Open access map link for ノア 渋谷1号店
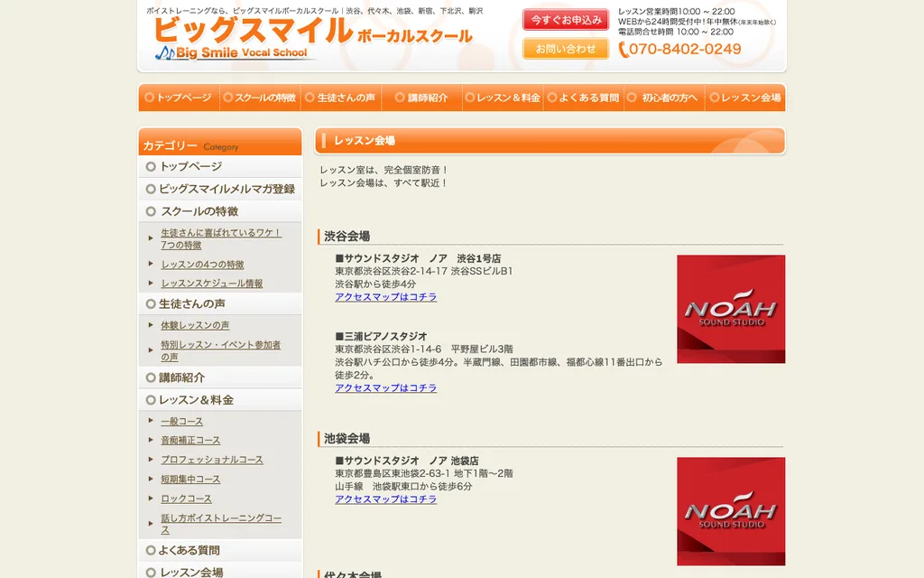Image resolution: width=924 pixels, height=578 pixels. pos(386,297)
